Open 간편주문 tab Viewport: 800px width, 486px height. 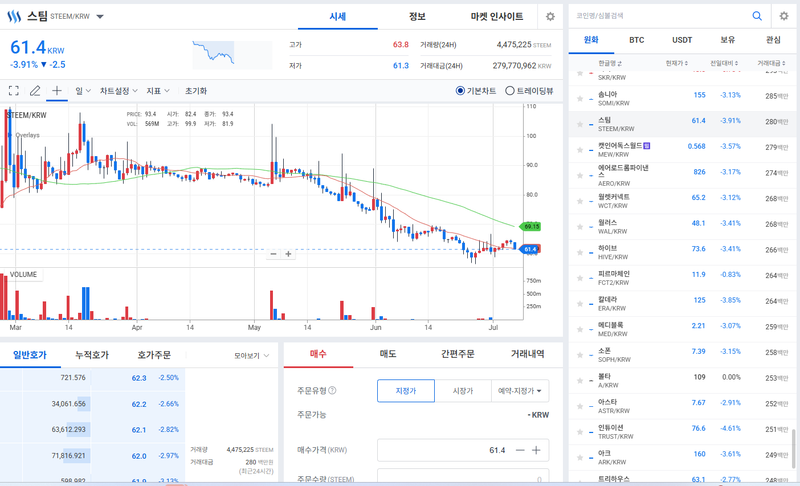458,354
